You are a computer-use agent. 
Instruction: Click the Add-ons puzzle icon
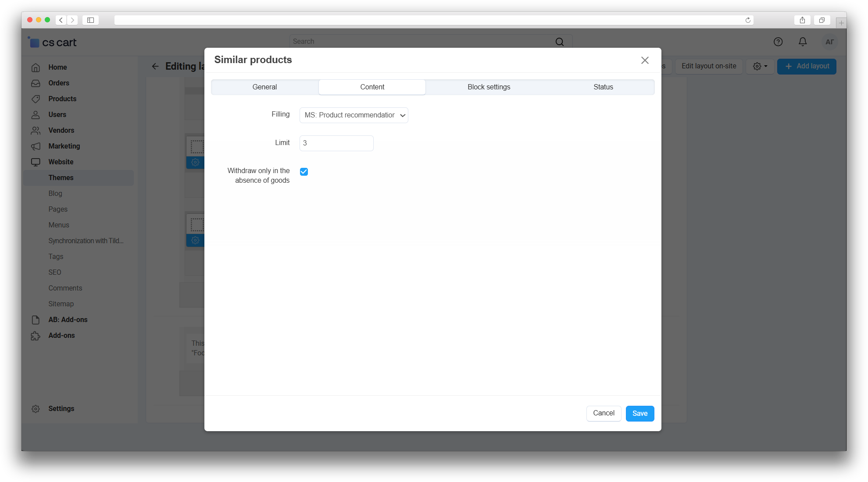36,336
